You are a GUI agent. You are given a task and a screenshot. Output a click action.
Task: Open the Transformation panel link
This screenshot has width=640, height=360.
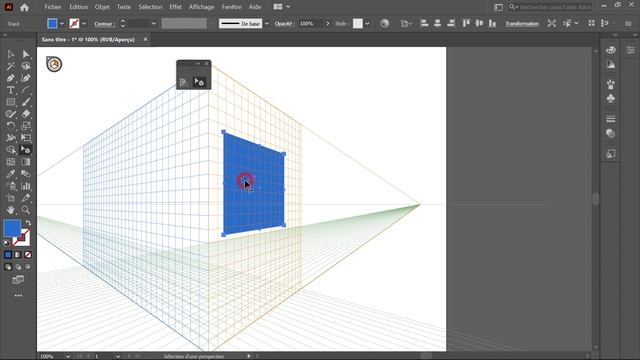pyautogui.click(x=522, y=24)
